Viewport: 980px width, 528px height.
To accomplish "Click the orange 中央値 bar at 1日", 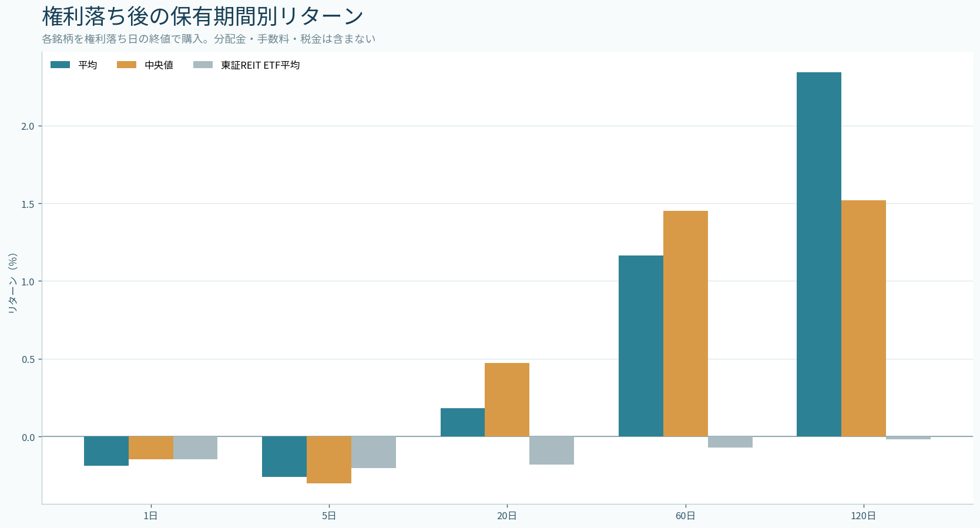I will (151, 448).
